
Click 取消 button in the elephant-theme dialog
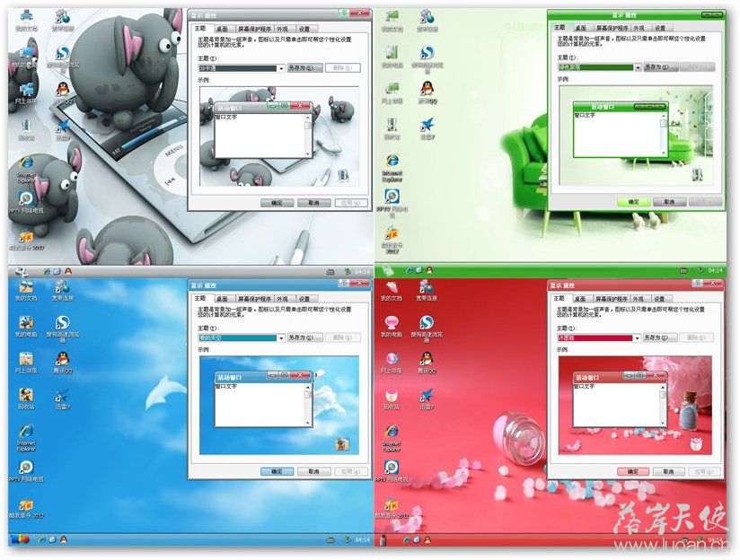tap(312, 203)
